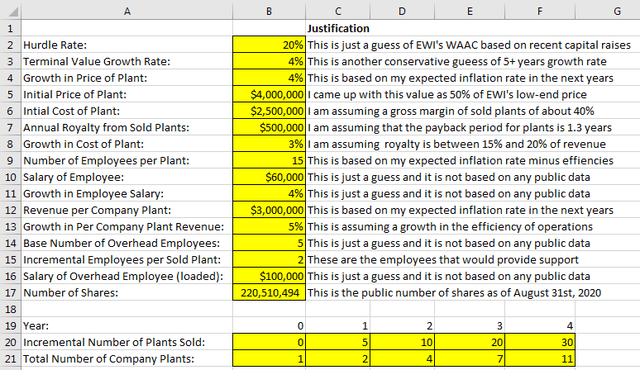
Task: Select Year 4 incremental plants sold value 30
Action: 540,342
